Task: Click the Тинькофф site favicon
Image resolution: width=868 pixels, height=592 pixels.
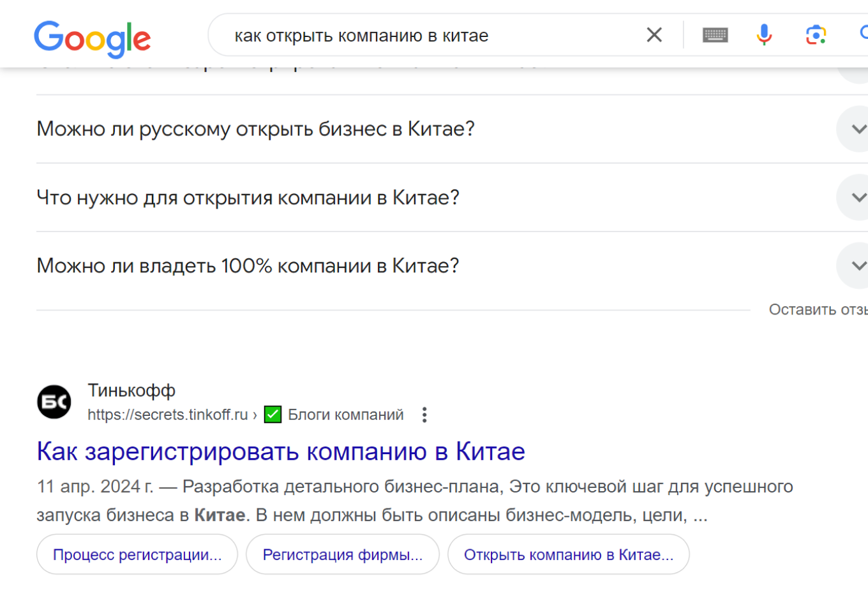Action: click(x=54, y=401)
